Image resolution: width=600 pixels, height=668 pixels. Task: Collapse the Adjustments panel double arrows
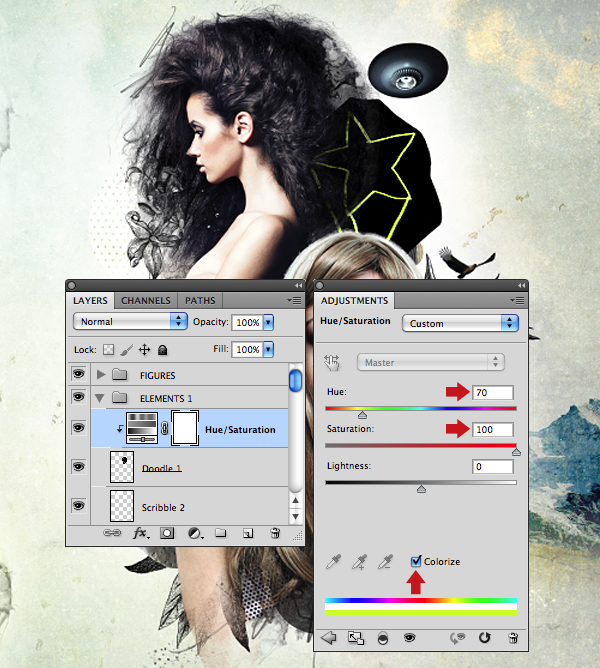point(522,285)
